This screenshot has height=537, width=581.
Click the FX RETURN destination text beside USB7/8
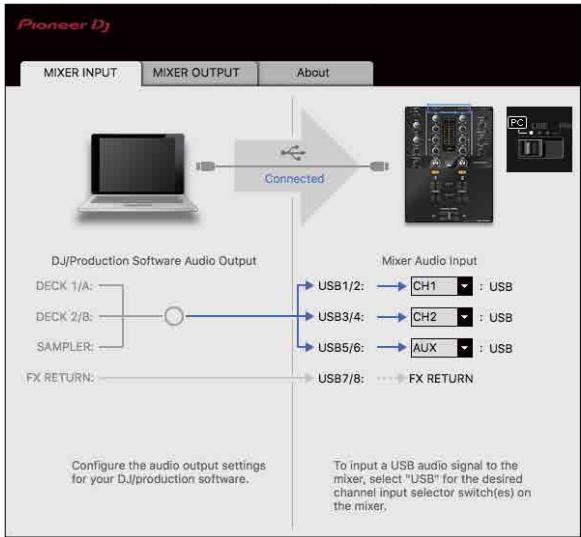click(441, 378)
